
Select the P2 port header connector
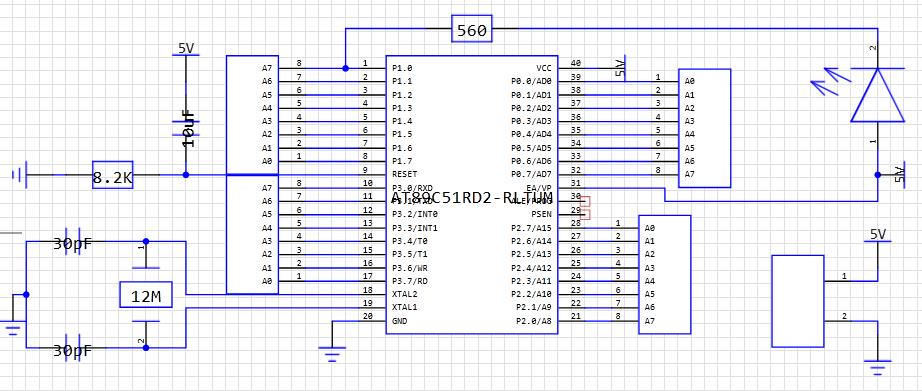(664, 275)
